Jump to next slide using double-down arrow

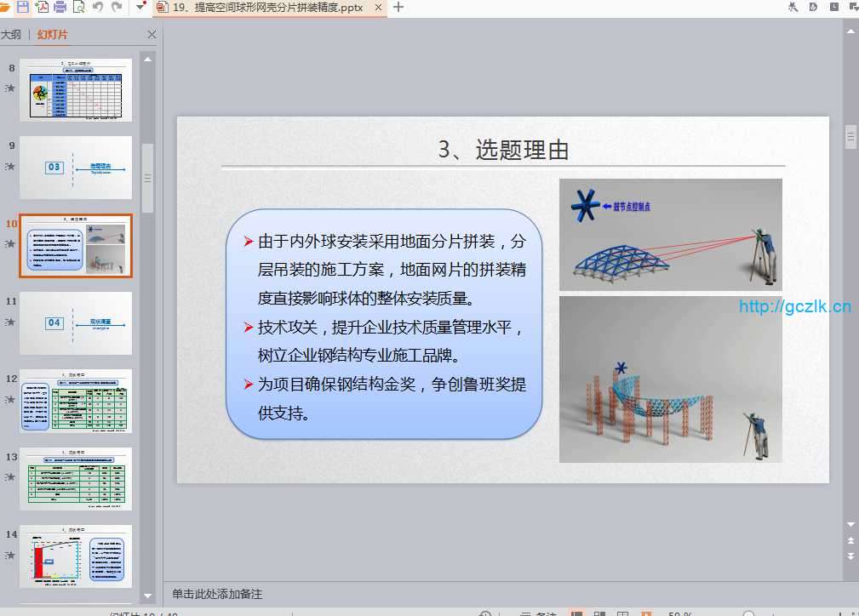coord(850,556)
